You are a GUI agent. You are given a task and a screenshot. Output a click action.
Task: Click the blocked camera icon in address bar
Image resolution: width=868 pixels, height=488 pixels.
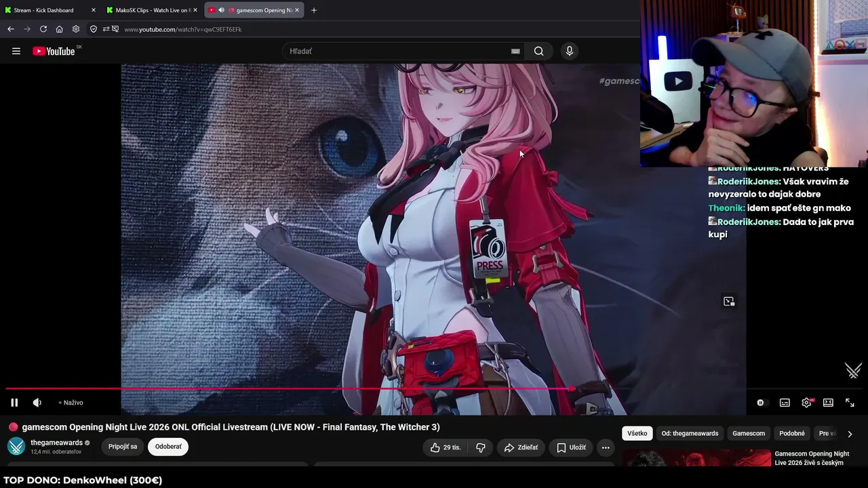coord(115,29)
